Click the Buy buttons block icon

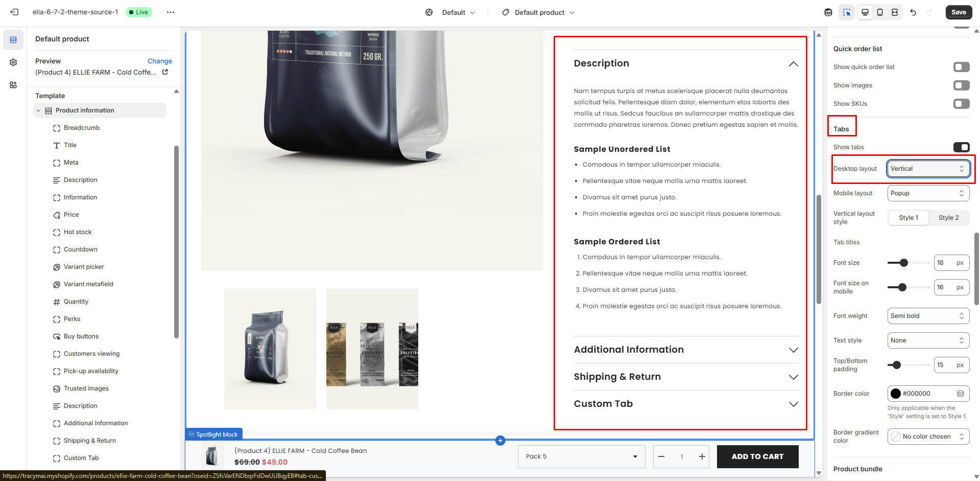[x=57, y=336]
